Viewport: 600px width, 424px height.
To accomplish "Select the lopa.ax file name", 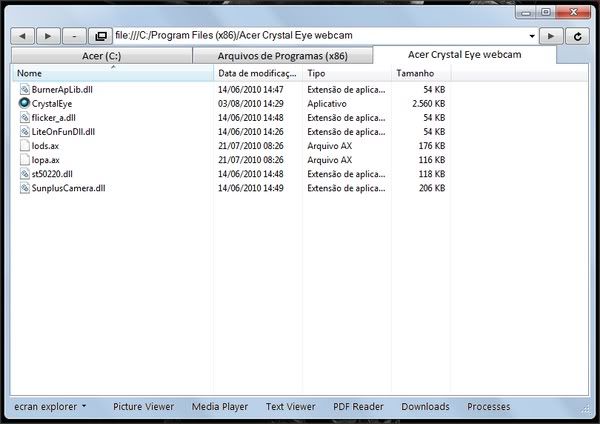I will 46,160.
